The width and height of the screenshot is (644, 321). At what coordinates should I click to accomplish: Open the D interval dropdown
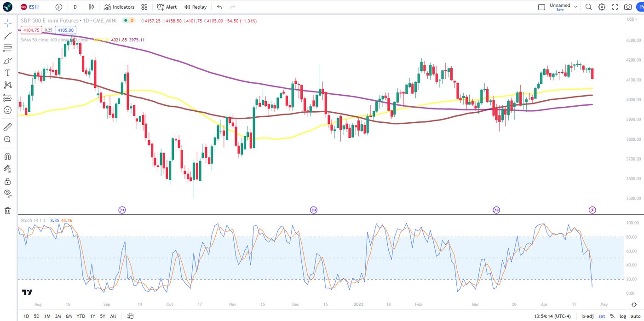(x=75, y=7)
